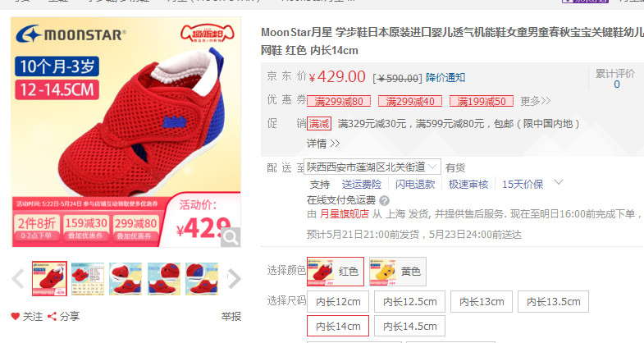Click the 降价通知 price alert link
Viewport: 644px width, 343px height.
point(445,77)
